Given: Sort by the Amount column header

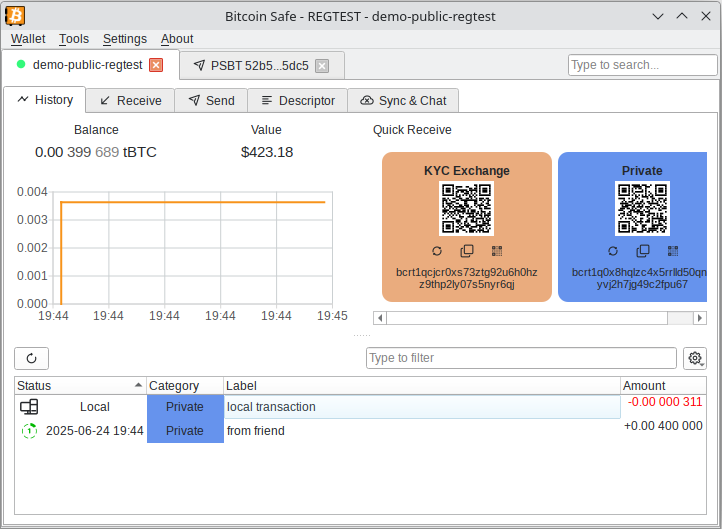Looking at the screenshot, I should click(x=663, y=386).
